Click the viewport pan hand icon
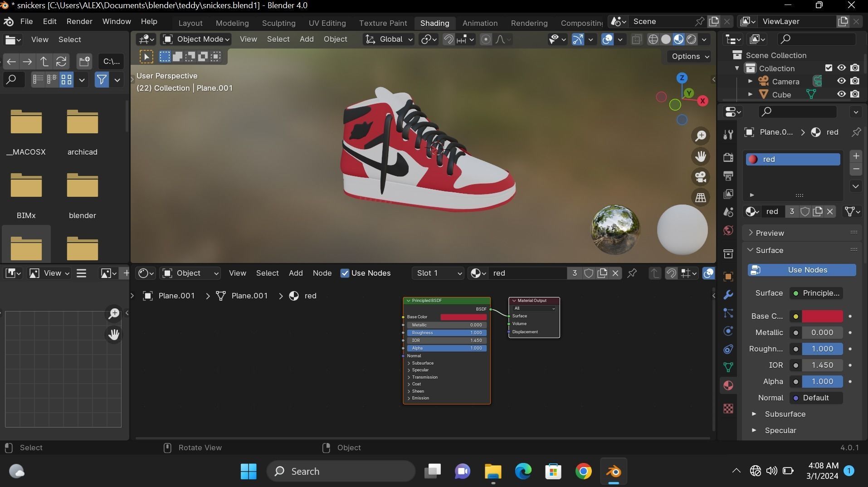Screen dimensions: 868x487 [x=701, y=156]
